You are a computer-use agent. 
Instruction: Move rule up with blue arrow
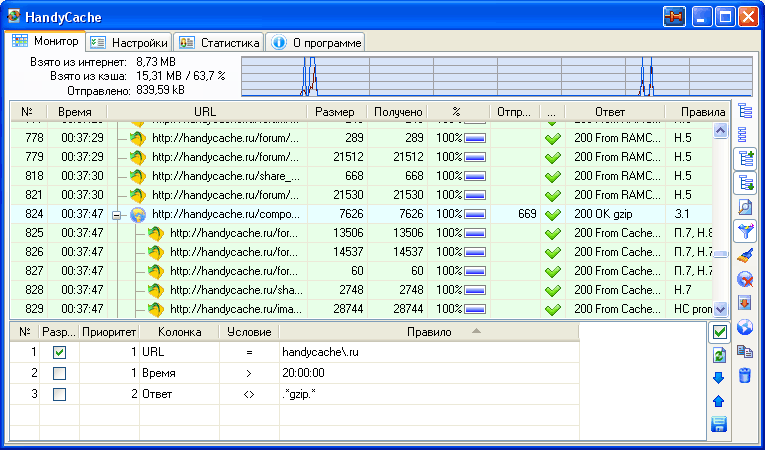(x=719, y=401)
